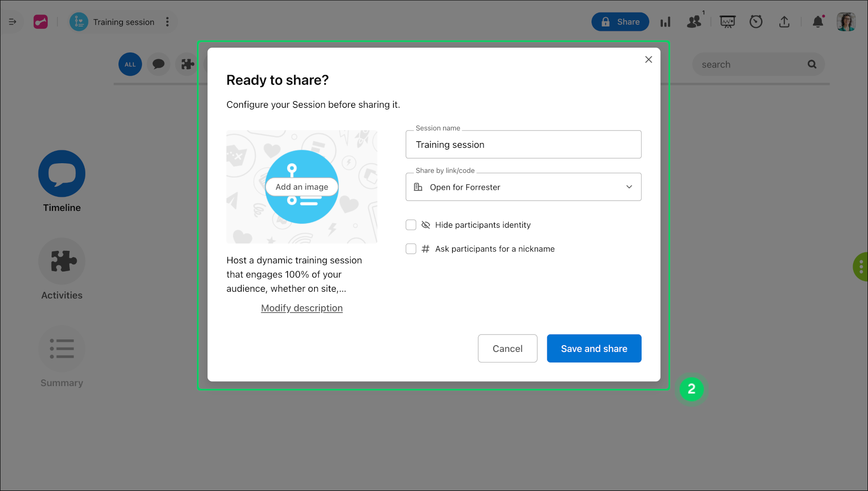
Task: Open Training session options kebab menu
Action: (167, 22)
